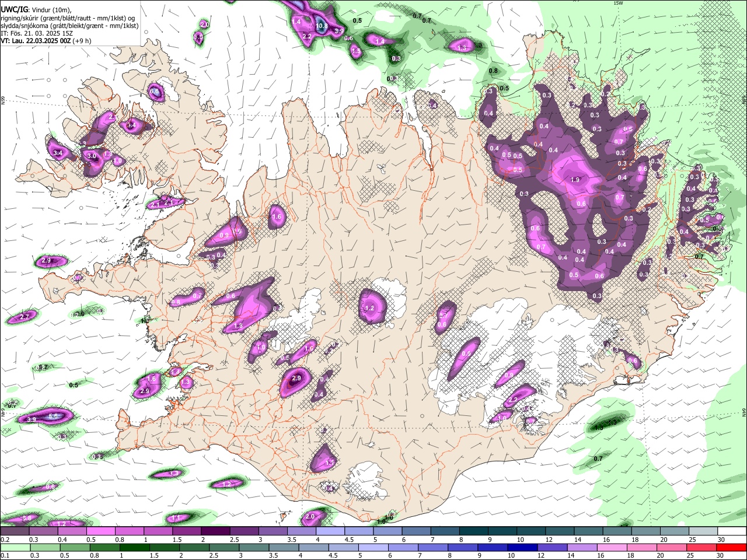The width and height of the screenshot is (747, 560).
Task: Select the 'IT: Fös. 21. 03. 2025 15Z' line
Action: [x=37, y=33]
